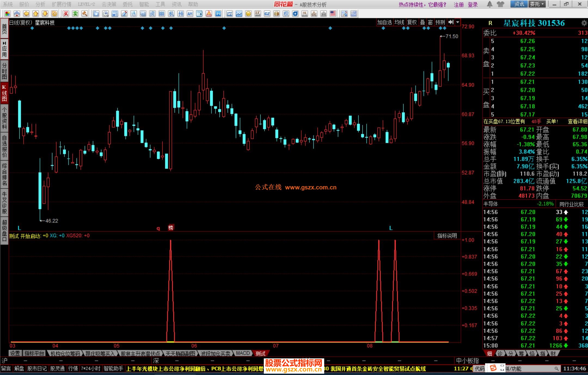
Task: Click the 指标说明 button
Action: click(447, 236)
